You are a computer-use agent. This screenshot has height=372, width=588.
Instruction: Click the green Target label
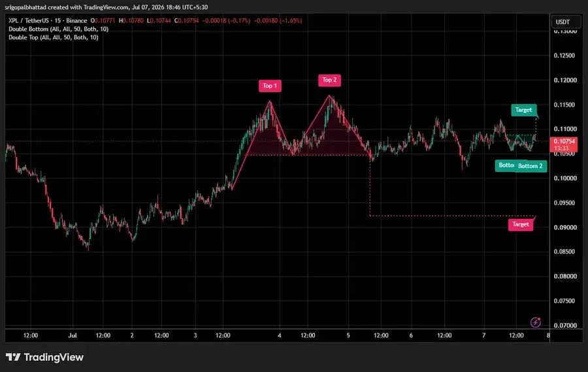[523, 110]
